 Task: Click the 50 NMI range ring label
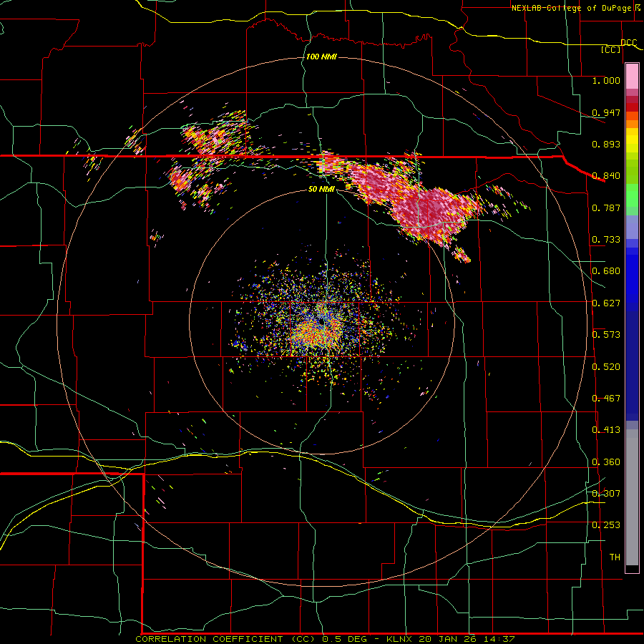pos(321,189)
